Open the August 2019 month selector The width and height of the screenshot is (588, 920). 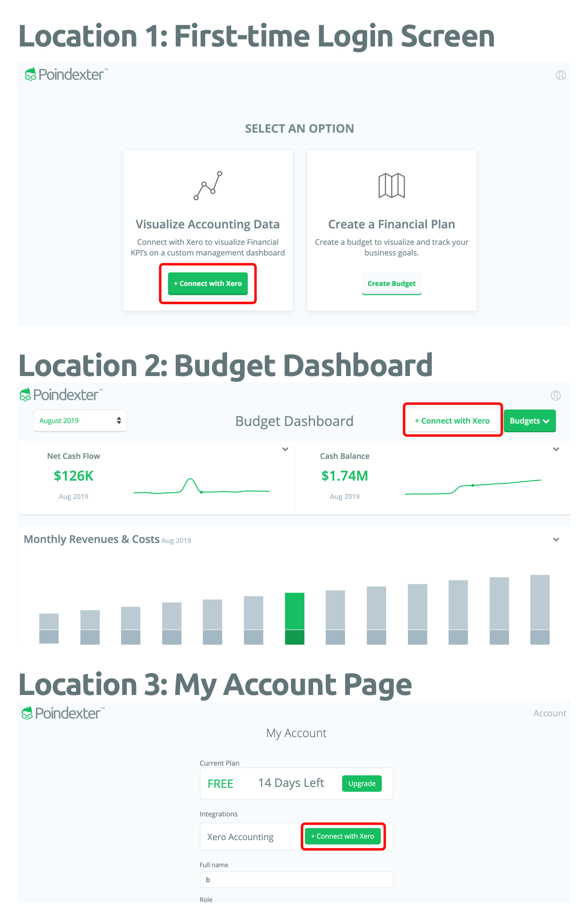pyautogui.click(x=80, y=421)
